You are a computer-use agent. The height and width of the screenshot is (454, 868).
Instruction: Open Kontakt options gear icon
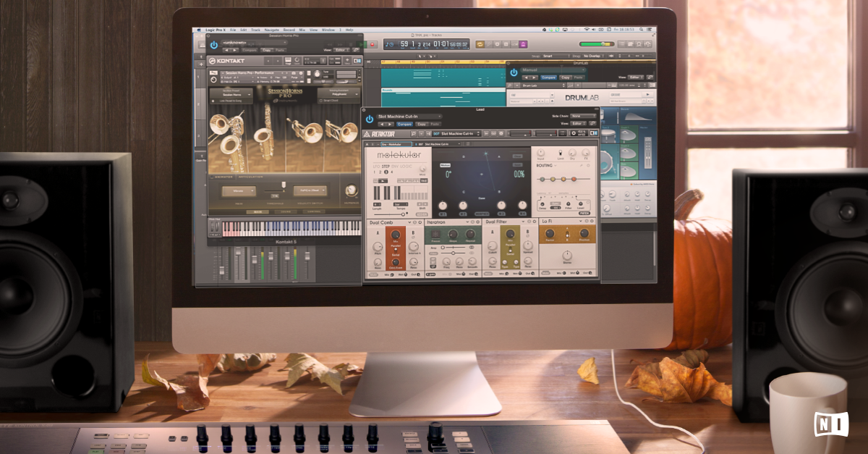click(297, 60)
